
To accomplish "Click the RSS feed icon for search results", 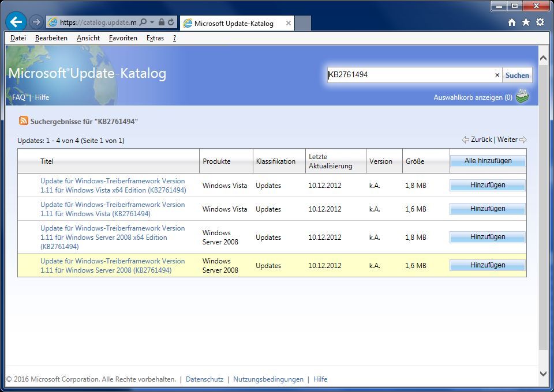I will click(23, 120).
